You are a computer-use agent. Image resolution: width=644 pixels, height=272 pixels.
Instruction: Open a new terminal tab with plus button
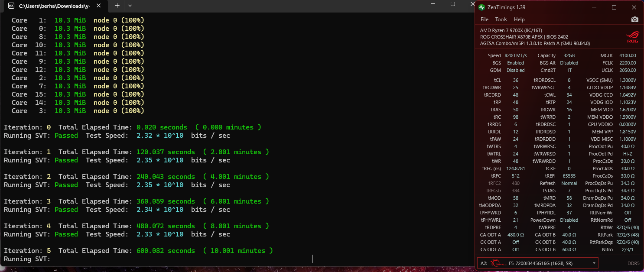click(117, 5)
